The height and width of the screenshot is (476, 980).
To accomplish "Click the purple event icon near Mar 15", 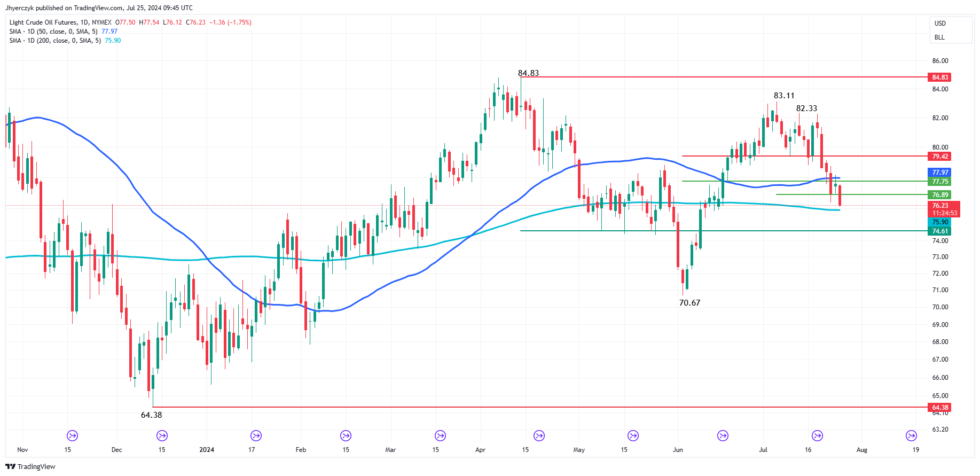I will 440,435.
